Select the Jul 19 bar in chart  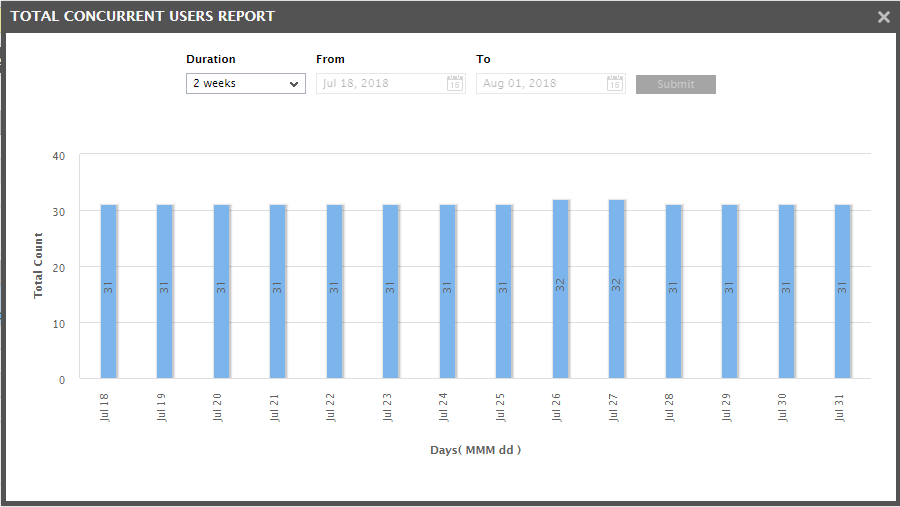165,292
